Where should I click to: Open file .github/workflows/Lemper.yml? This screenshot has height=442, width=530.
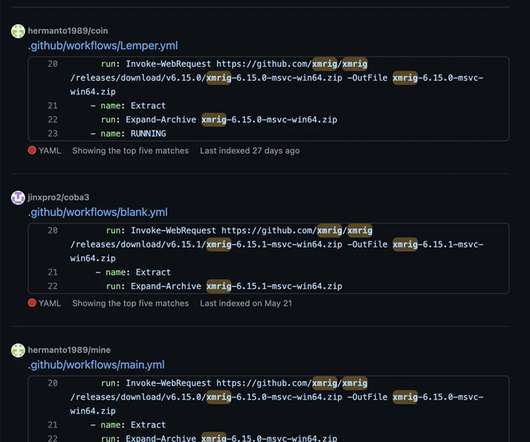(x=103, y=46)
